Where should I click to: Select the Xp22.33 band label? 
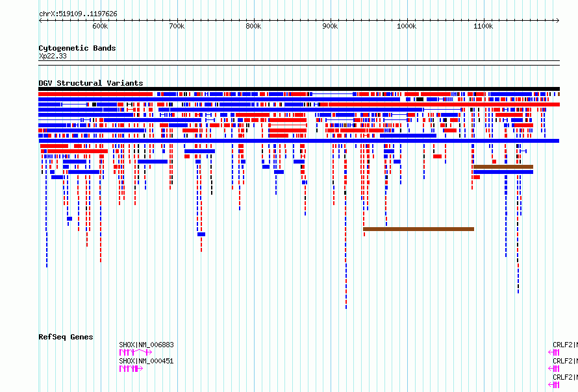click(x=53, y=56)
